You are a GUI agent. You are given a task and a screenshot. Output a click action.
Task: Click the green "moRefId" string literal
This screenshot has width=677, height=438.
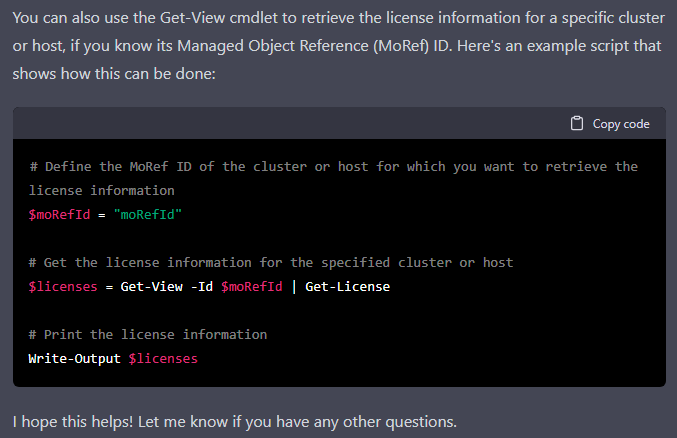[x=148, y=214]
